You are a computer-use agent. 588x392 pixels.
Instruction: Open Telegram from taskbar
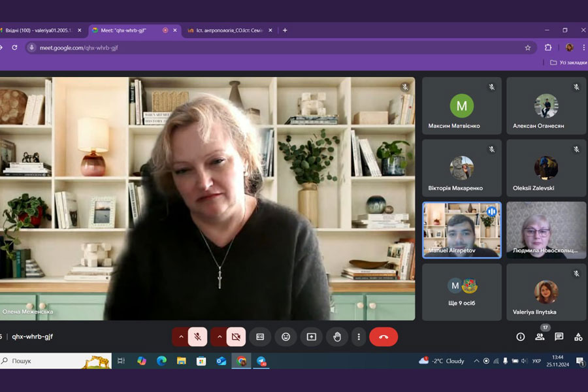(261, 361)
